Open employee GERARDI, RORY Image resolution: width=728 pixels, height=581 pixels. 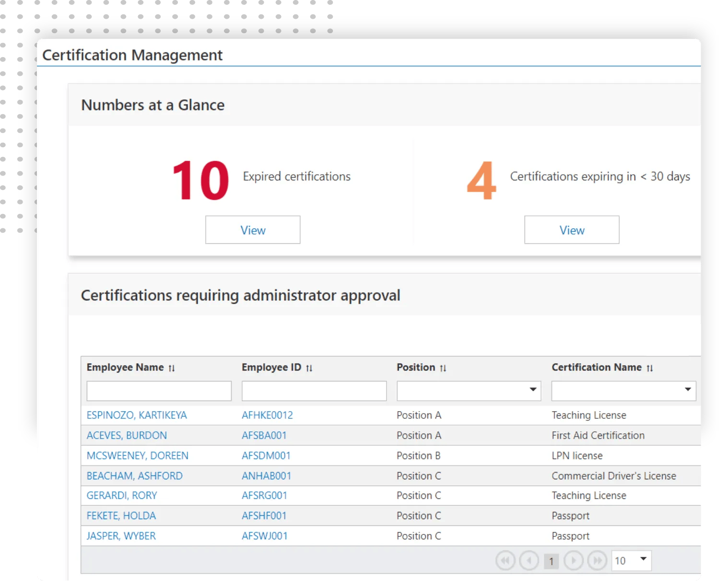(122, 495)
